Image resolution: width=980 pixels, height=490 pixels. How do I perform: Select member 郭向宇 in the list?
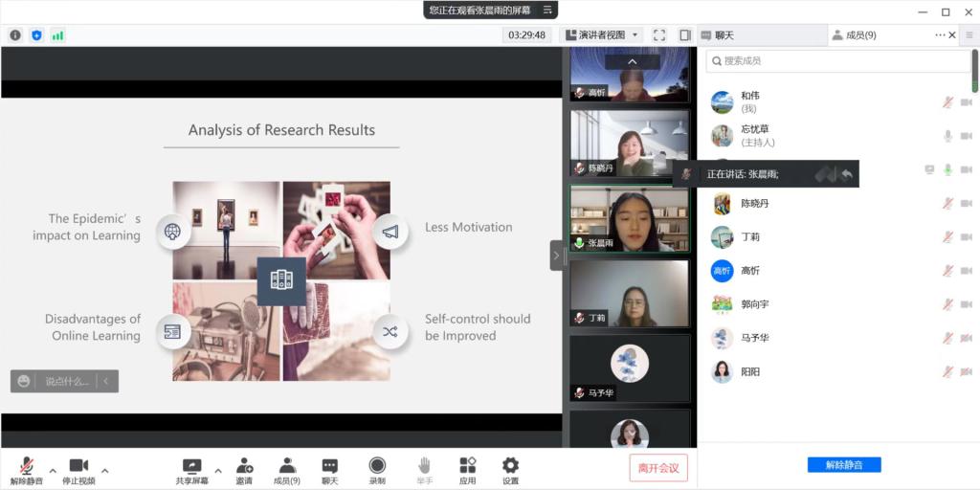838,304
